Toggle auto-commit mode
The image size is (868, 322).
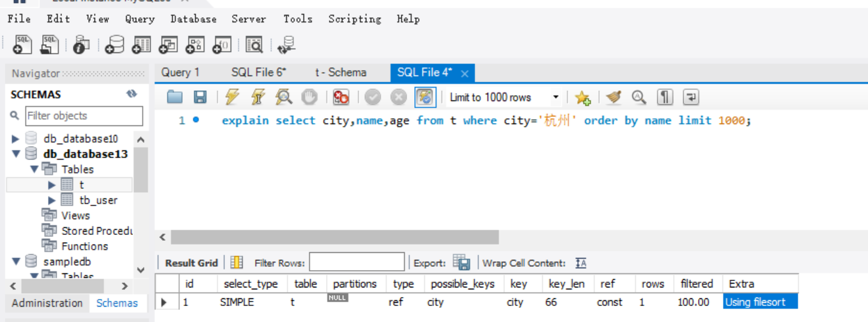(x=425, y=97)
